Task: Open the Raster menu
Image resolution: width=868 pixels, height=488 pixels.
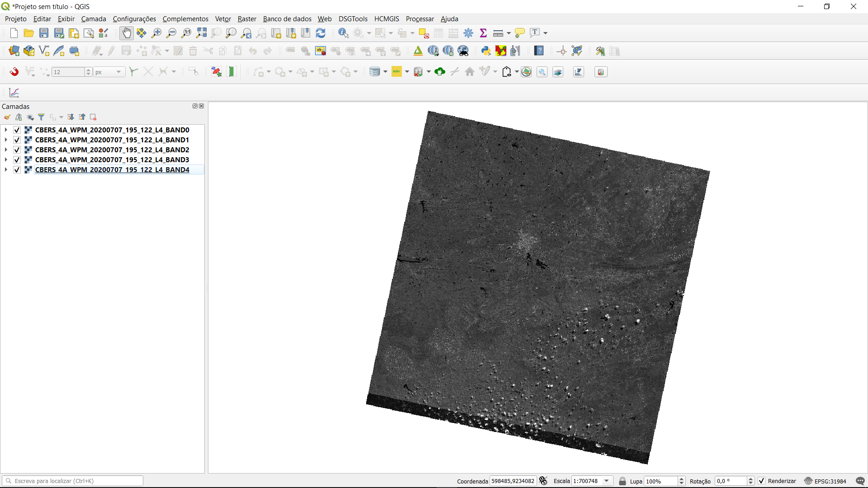Action: pos(247,19)
